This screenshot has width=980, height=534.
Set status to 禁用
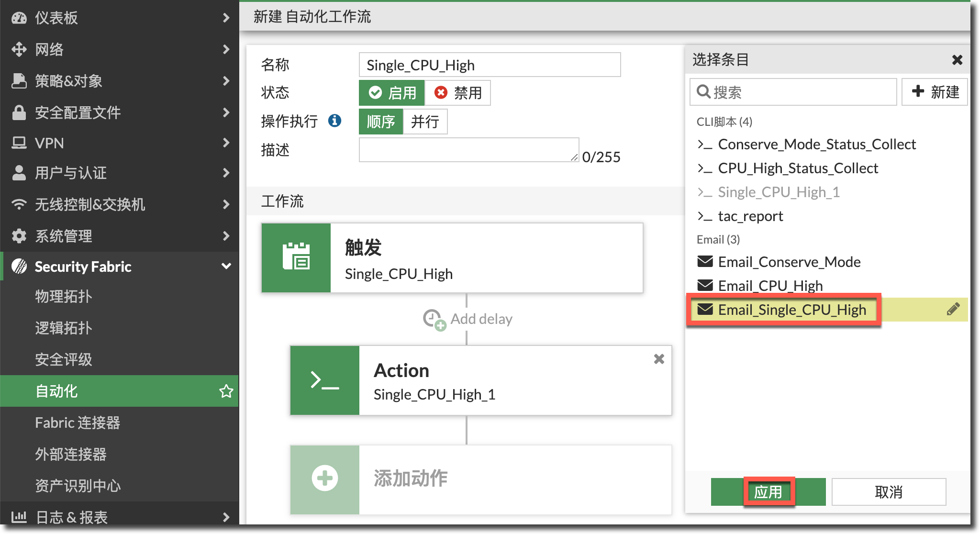click(x=458, y=93)
